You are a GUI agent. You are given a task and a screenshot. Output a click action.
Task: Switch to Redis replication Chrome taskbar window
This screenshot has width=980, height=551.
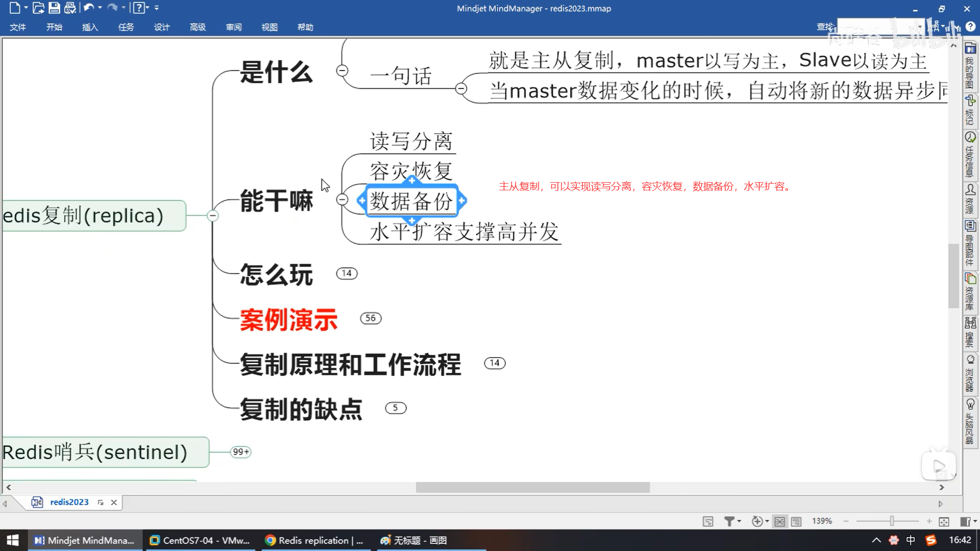(x=314, y=541)
